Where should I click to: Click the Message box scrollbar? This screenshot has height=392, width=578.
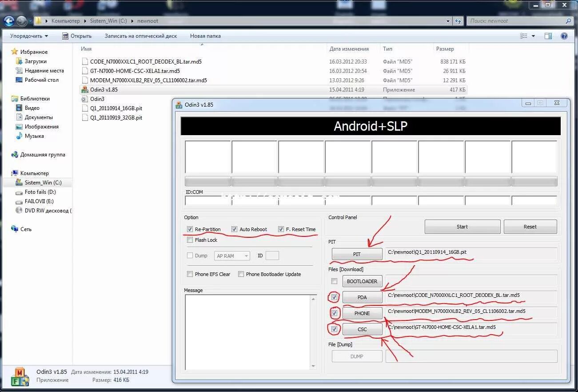313,332
